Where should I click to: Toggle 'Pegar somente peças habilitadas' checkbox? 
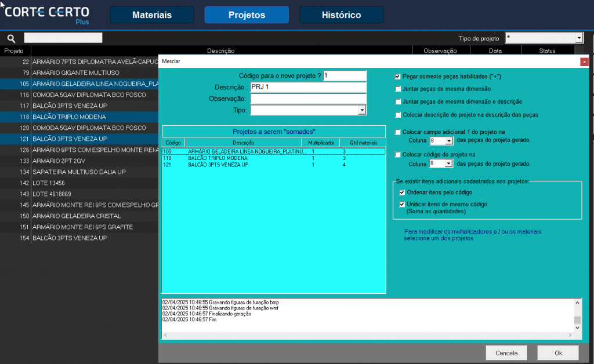click(397, 77)
